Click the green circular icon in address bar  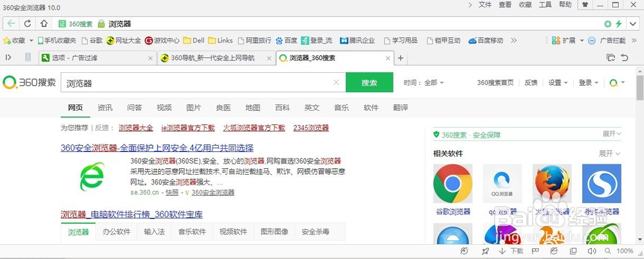(x=608, y=24)
